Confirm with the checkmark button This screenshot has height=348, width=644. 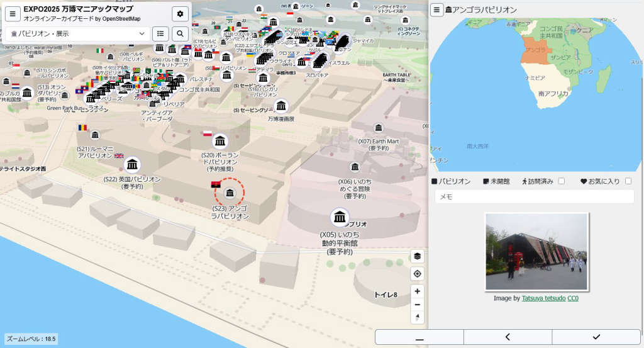[x=596, y=337]
